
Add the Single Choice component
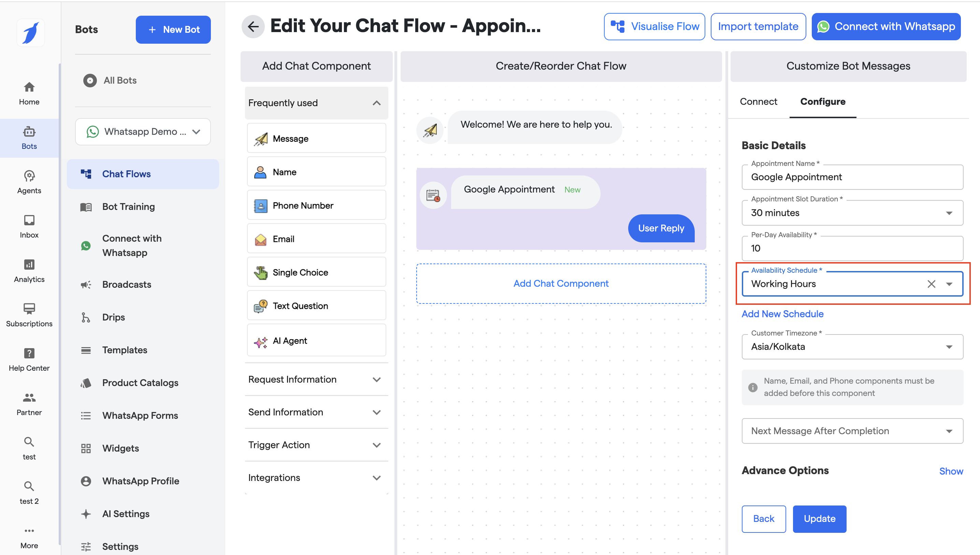(x=316, y=272)
